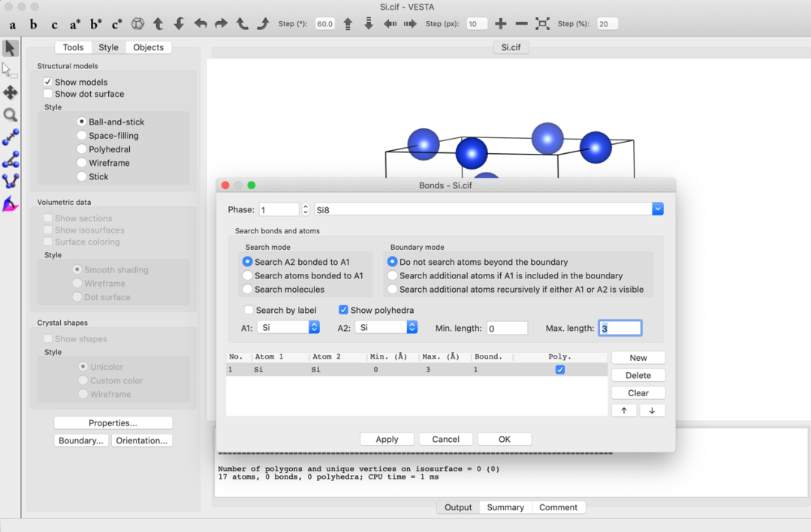Rotate clockwise with the curved up-right arrow
This screenshot has height=532, width=811.
(x=263, y=24)
